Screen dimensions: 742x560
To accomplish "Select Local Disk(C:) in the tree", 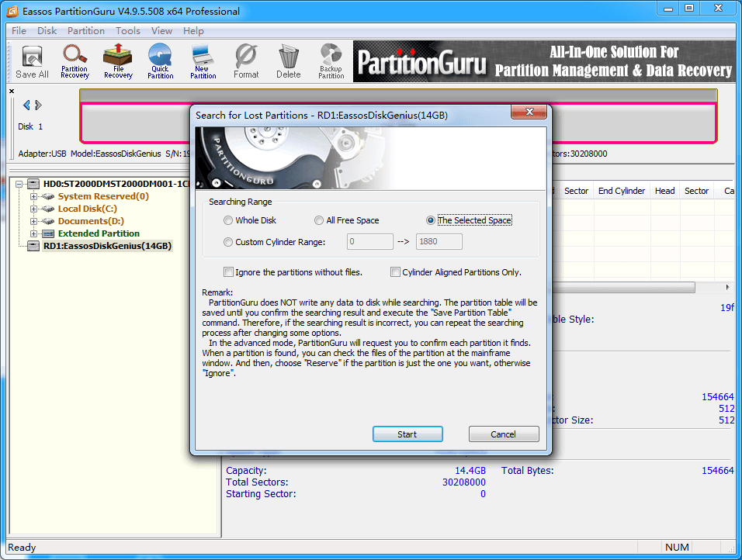I will pos(88,209).
